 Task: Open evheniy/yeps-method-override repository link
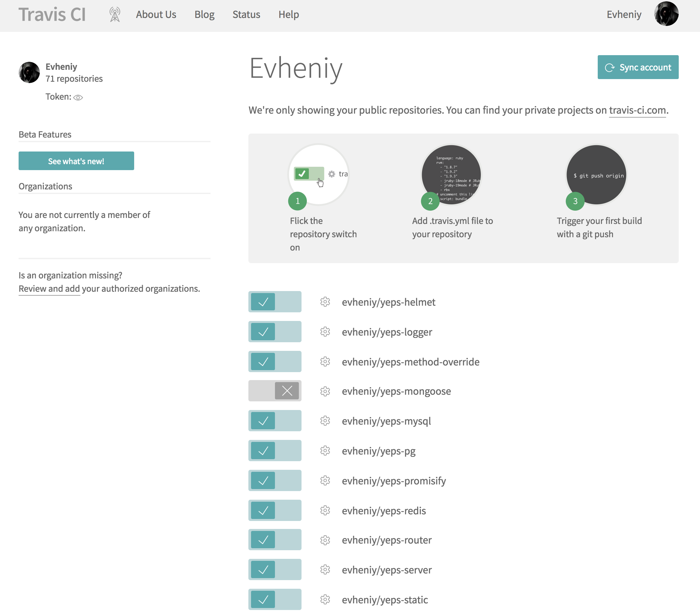tap(410, 362)
